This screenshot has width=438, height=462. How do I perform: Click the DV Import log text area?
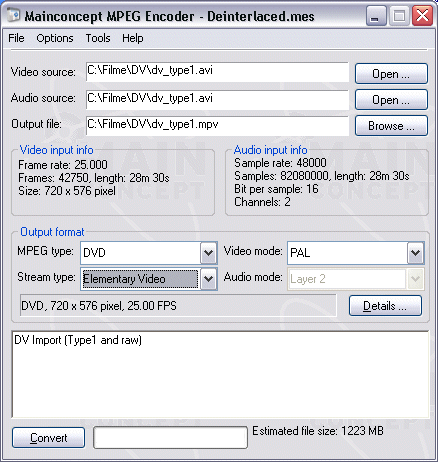(220, 374)
